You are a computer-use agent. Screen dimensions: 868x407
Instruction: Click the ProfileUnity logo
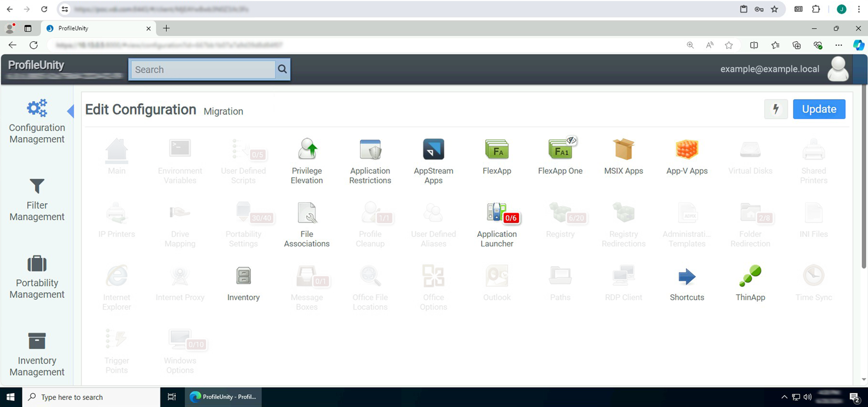[x=36, y=65]
